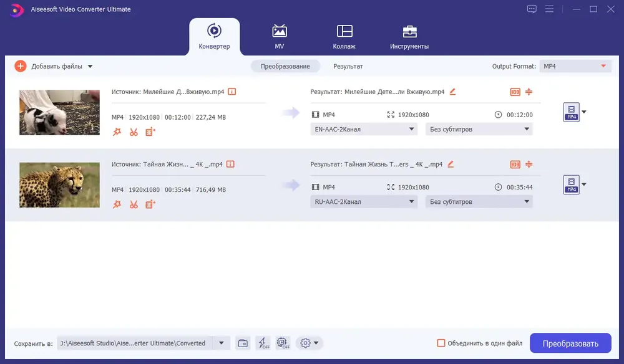Viewport: 624px width, 364px height.
Task: Open effects editor for Милейшие video
Action: coord(117,132)
